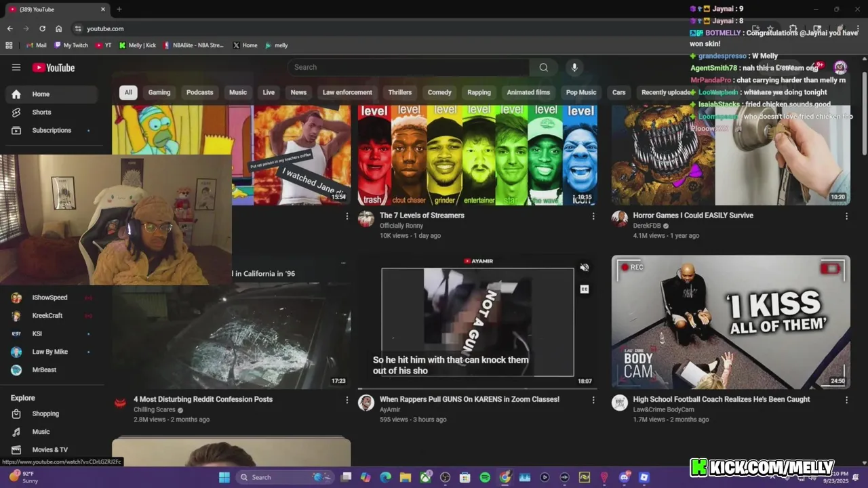Click the YouTube search input field

point(408,67)
